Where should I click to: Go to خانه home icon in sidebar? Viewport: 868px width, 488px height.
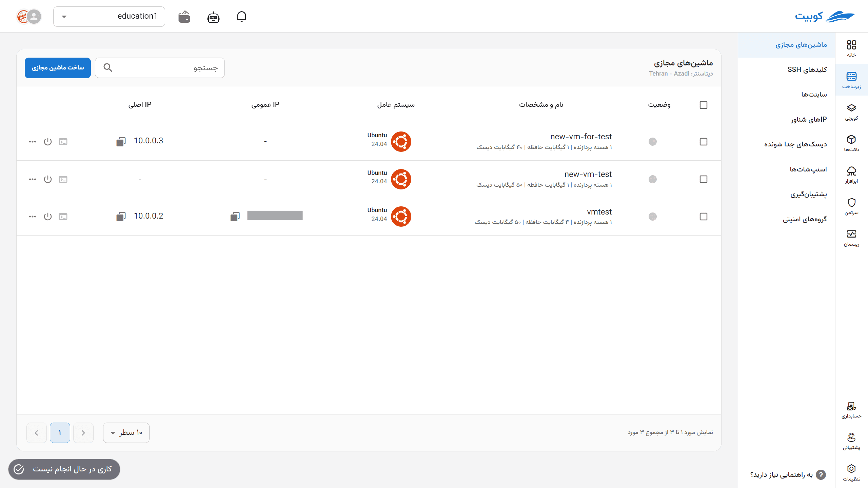(x=851, y=48)
